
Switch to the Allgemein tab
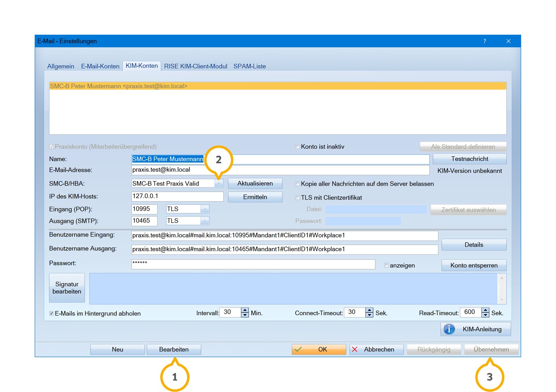click(61, 66)
